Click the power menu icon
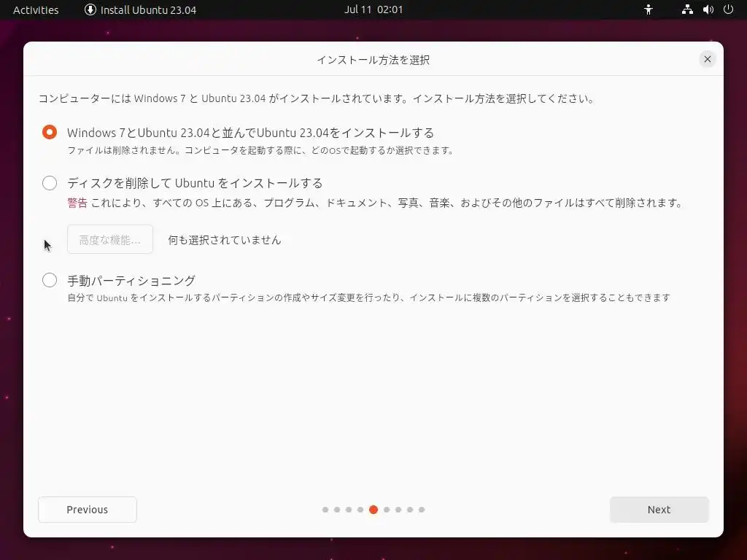The height and width of the screenshot is (560, 747). [x=729, y=9]
